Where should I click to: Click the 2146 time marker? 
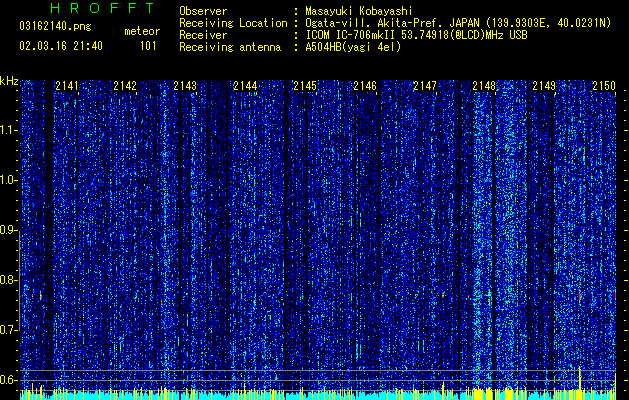click(x=365, y=86)
